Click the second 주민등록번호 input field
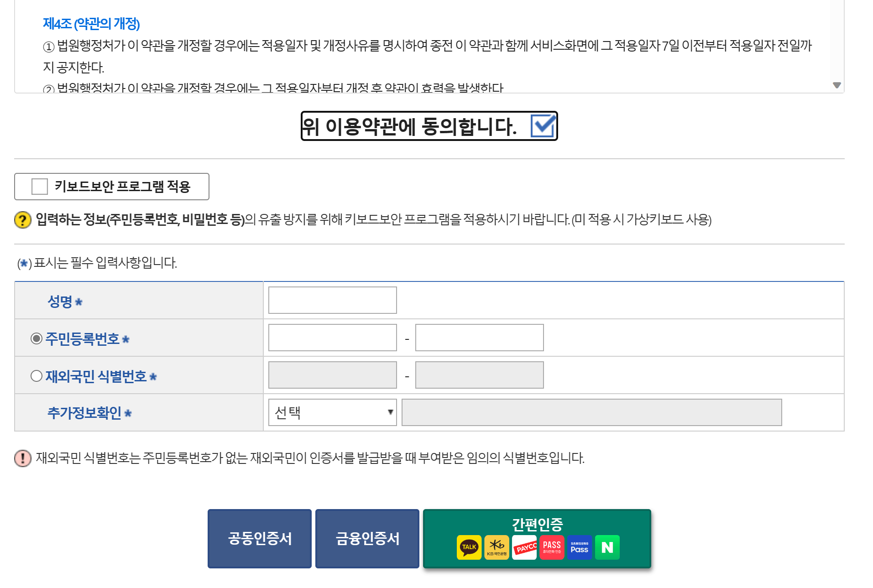This screenshot has width=873, height=588. point(479,338)
